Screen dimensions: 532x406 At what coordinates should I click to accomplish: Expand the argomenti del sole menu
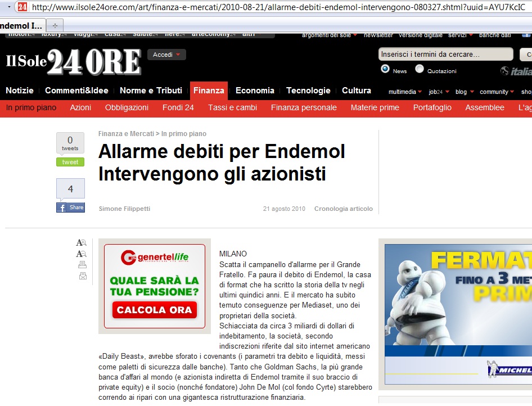click(330, 35)
